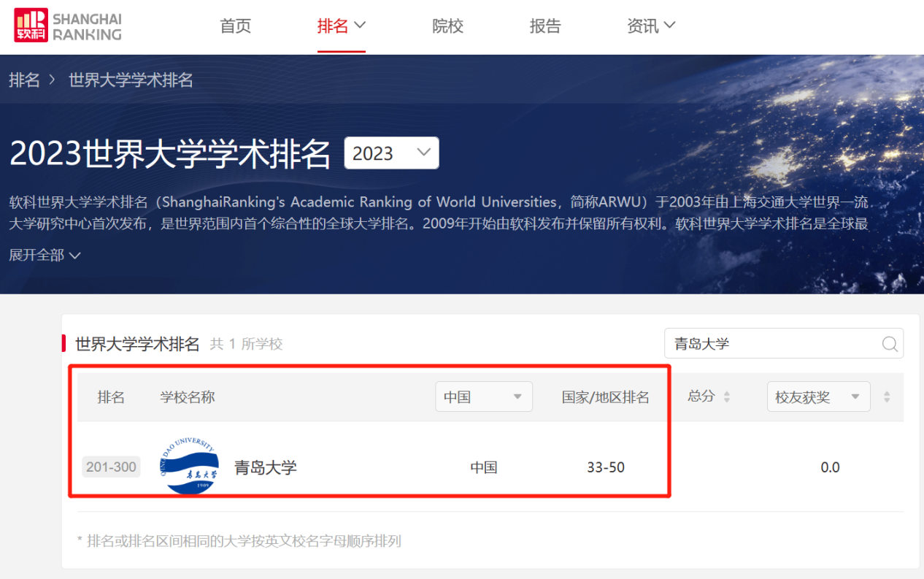Click the 排名 column header in table
The width and height of the screenshot is (924, 579).
pos(111,397)
